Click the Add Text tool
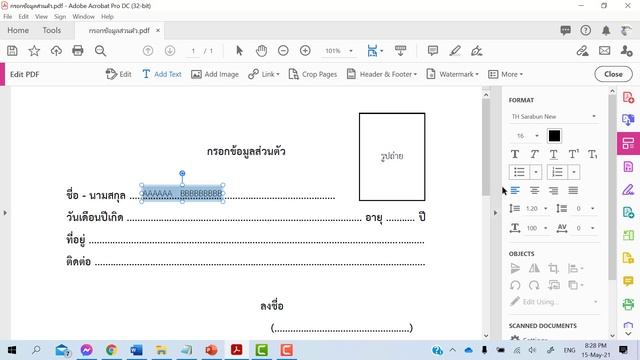640x360 pixels. (x=162, y=74)
